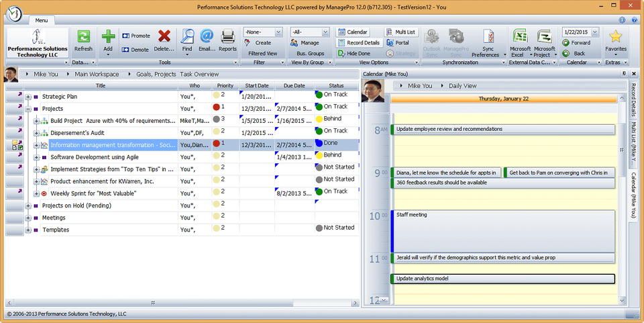This screenshot has width=644, height=323.
Task: Expand the Strategic Plan tree row
Action: [28, 97]
